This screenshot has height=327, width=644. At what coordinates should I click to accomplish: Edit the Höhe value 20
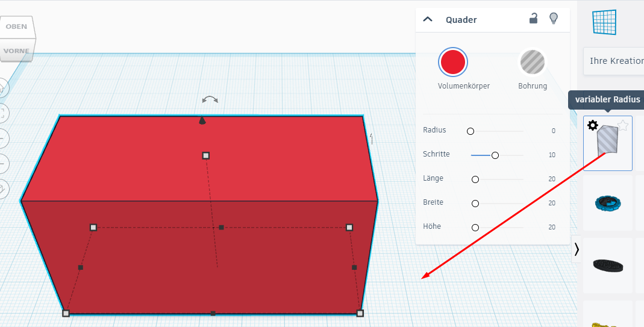(552, 227)
